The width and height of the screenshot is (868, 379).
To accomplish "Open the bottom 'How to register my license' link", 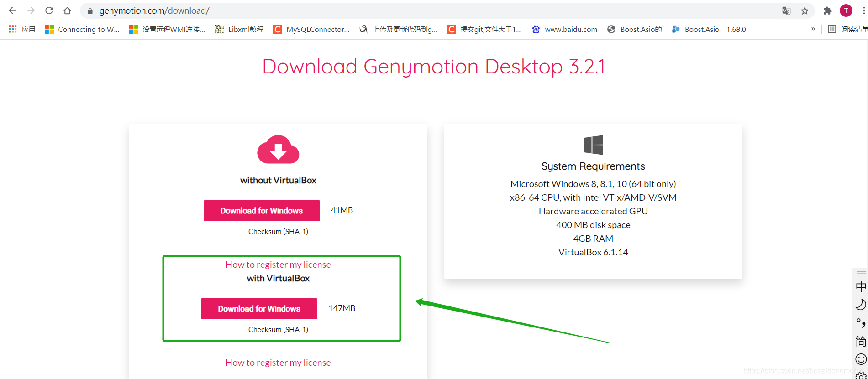I will pos(278,363).
